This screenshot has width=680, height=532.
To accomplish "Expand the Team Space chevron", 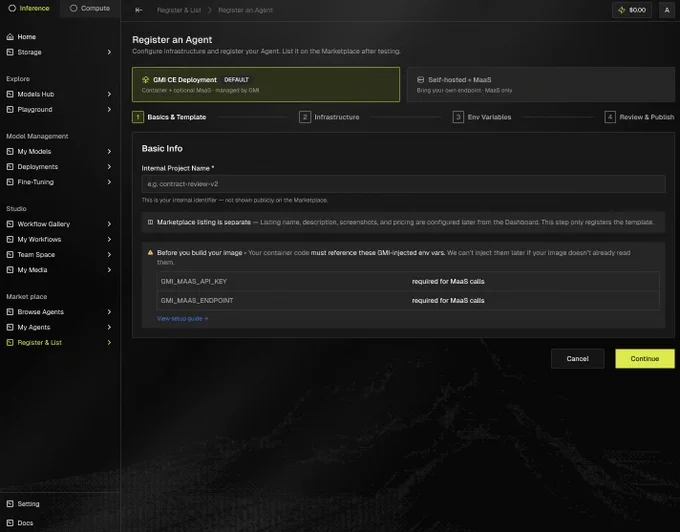I will pyautogui.click(x=109, y=255).
